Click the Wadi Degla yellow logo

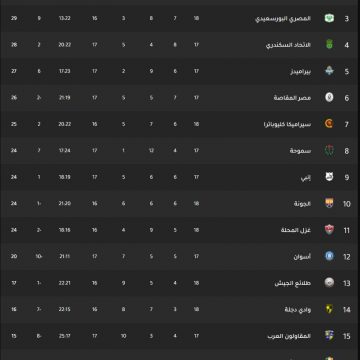tap(329, 309)
